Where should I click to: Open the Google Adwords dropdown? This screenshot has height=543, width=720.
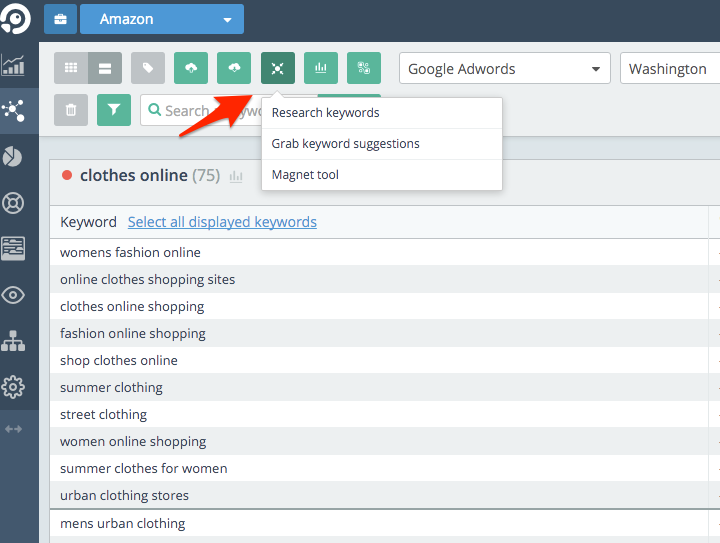(x=505, y=68)
